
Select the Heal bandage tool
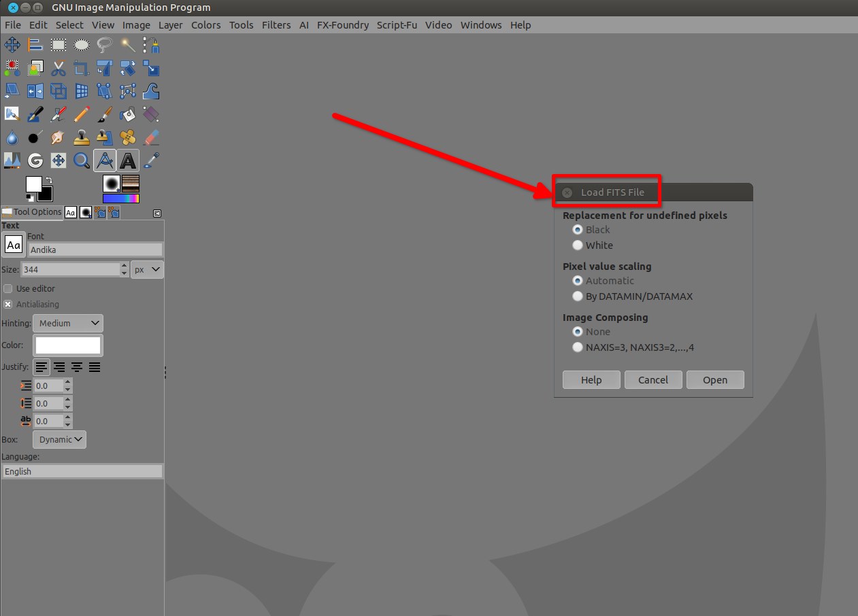pos(128,137)
